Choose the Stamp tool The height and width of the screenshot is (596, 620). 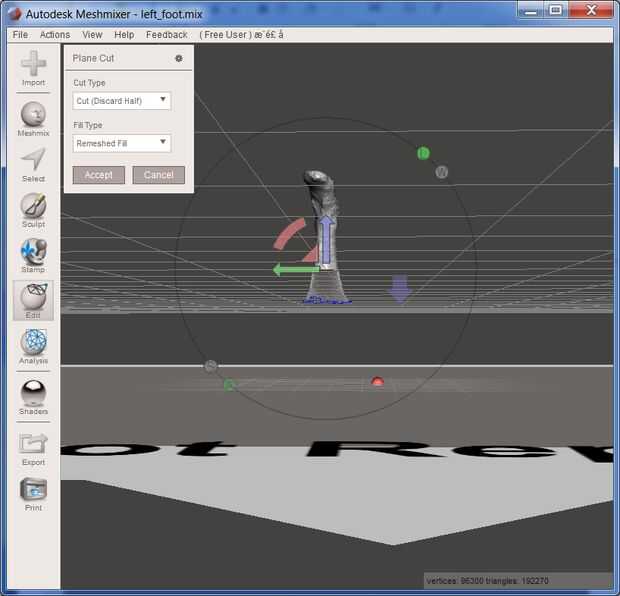tap(33, 255)
